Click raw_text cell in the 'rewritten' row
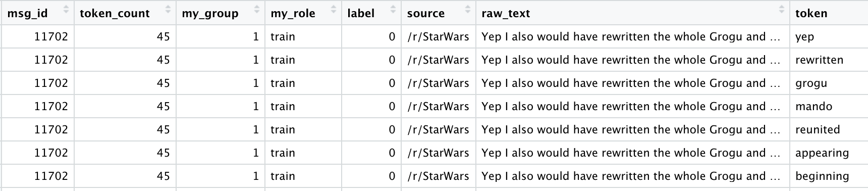 (x=633, y=60)
